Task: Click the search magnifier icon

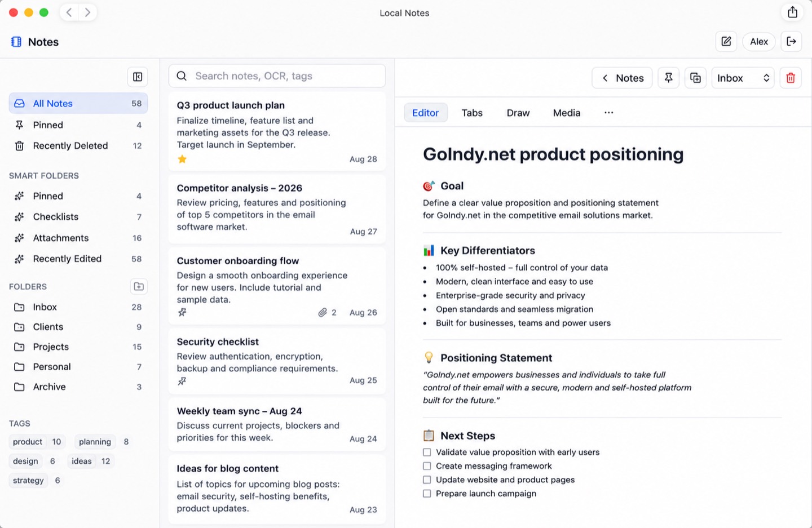Action: tap(182, 76)
